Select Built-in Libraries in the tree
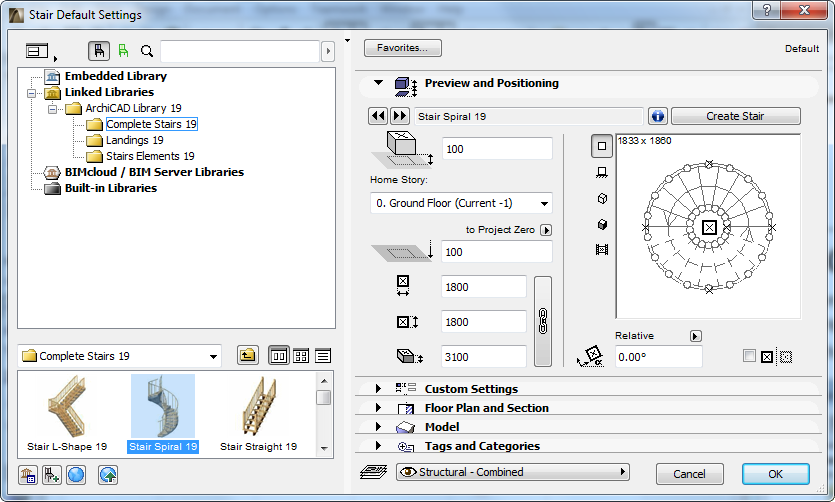 111,188
